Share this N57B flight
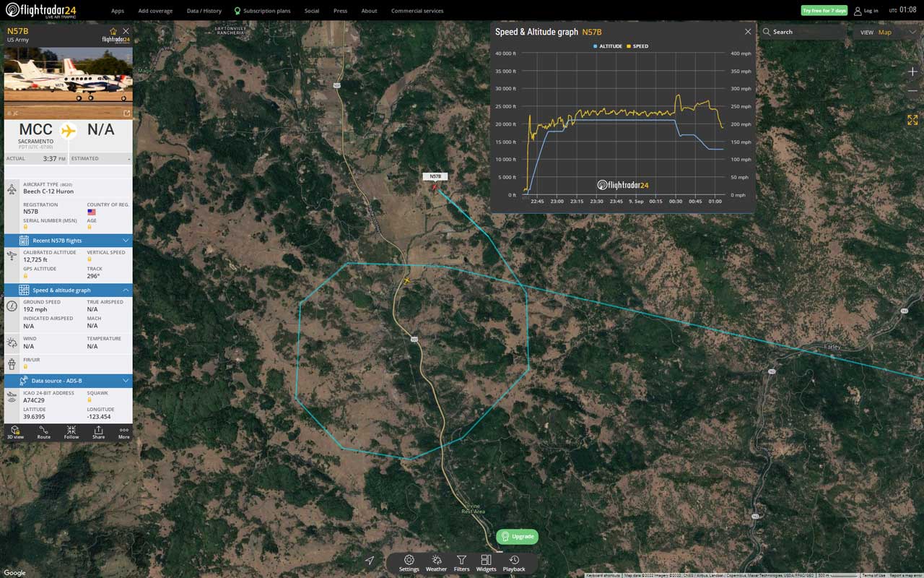Viewport: 924px width, 578px height. (x=98, y=432)
